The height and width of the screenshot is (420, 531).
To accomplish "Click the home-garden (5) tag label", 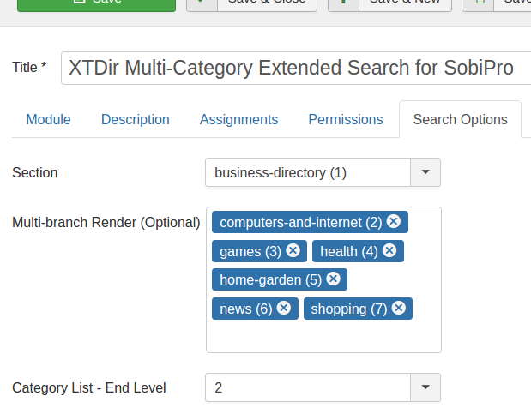I will tap(270, 280).
